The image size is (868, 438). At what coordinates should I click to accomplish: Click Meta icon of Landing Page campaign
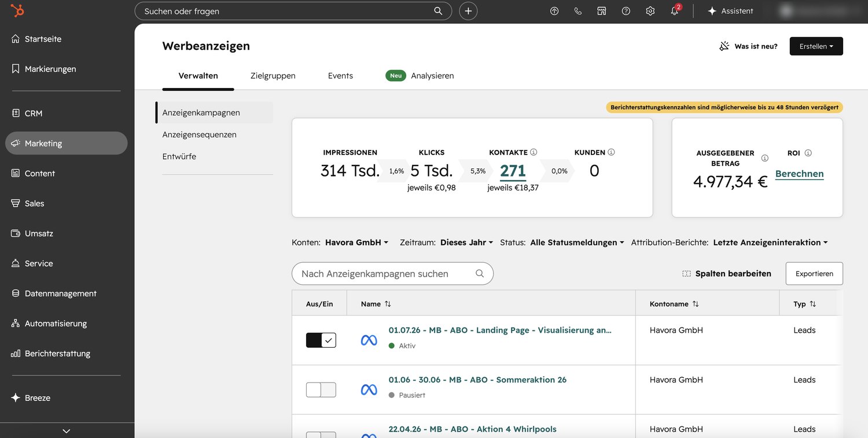click(369, 340)
